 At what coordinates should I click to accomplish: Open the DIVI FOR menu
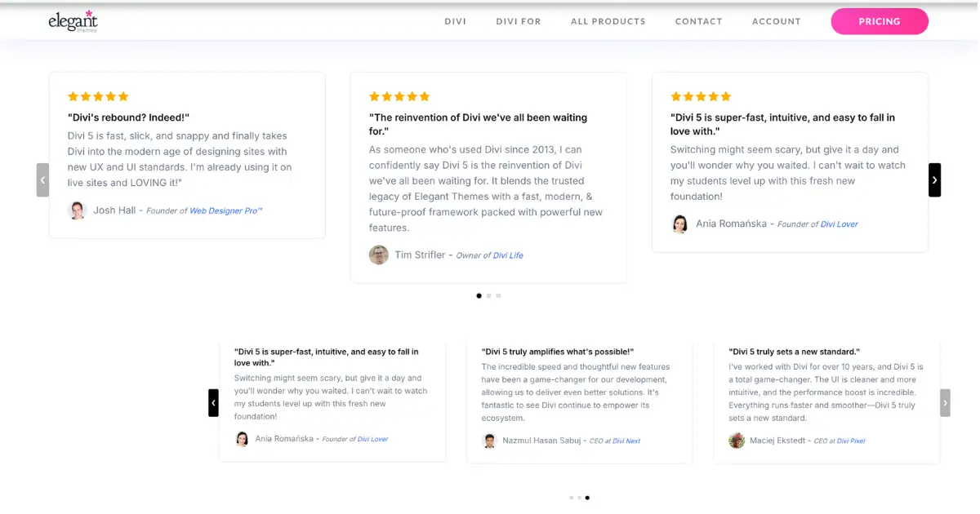(x=519, y=21)
